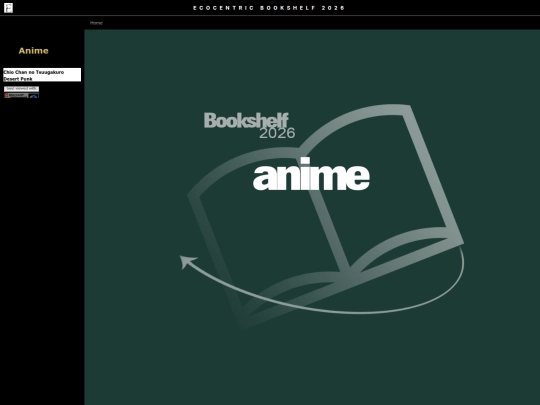Open the Desert Punk entry
The image size is (540, 405).
18,79
